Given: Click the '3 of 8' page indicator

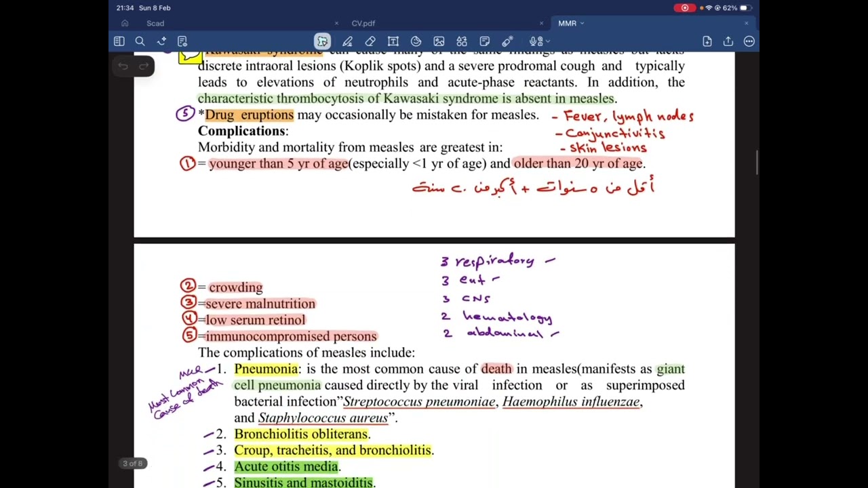Looking at the screenshot, I should click(133, 464).
